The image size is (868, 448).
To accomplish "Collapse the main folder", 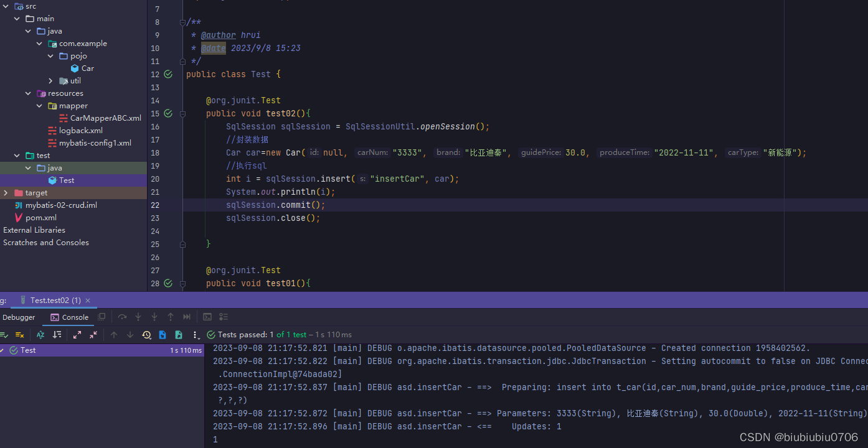I will pos(17,19).
